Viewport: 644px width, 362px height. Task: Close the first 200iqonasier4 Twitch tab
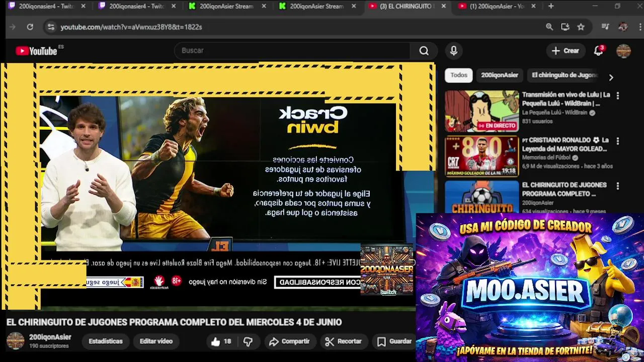pos(83,6)
